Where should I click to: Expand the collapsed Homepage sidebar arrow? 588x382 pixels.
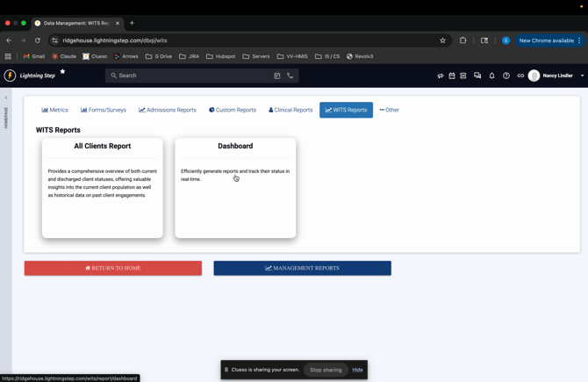(x=6, y=97)
